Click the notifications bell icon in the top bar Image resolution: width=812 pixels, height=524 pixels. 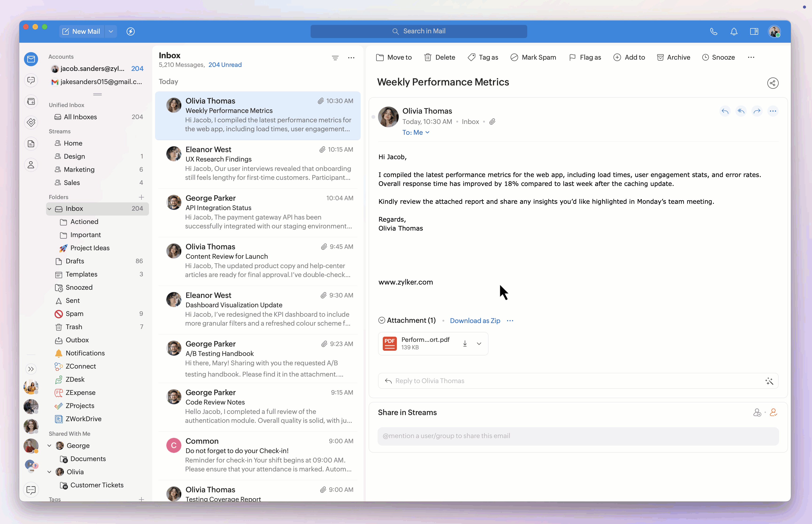(734, 32)
